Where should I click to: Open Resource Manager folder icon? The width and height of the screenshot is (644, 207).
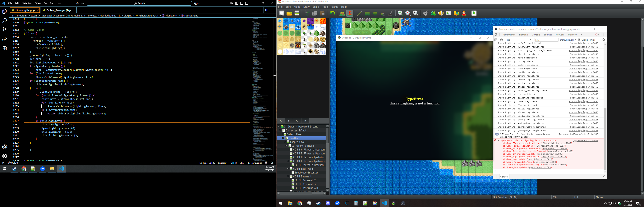(x=456, y=13)
